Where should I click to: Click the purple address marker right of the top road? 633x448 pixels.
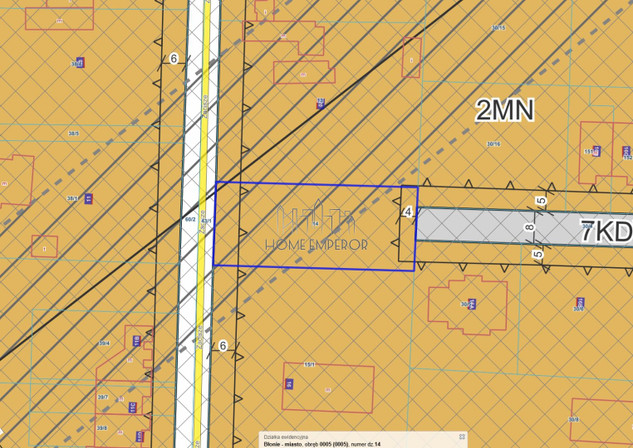click(x=321, y=103)
